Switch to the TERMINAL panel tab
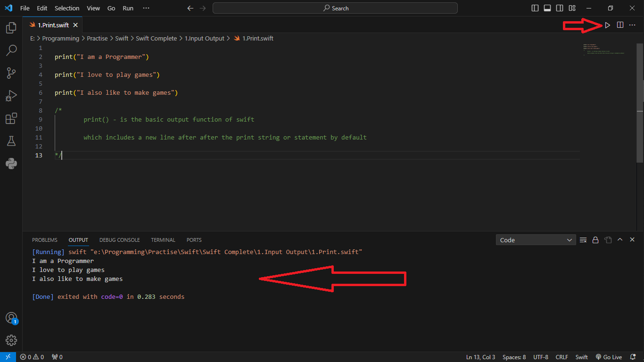This screenshot has width=644, height=362. pos(163,240)
